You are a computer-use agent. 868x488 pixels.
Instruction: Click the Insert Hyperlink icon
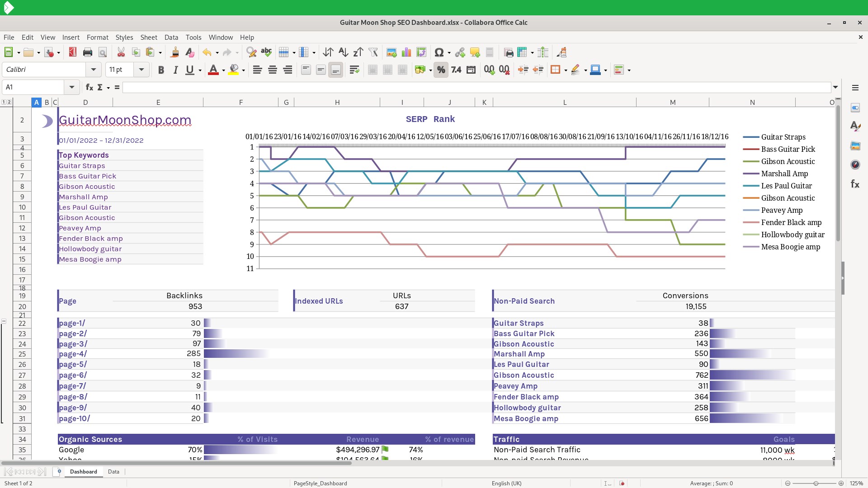pos(460,52)
